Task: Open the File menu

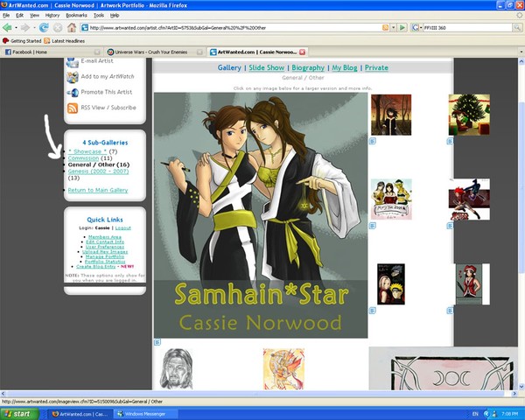Action: [x=6, y=16]
